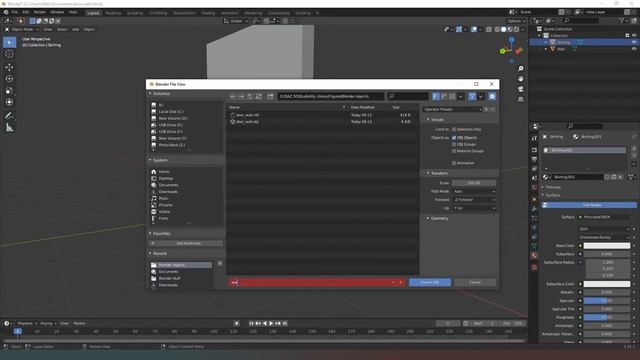
Task: Add an operator preset with plus icon
Action: (486, 109)
